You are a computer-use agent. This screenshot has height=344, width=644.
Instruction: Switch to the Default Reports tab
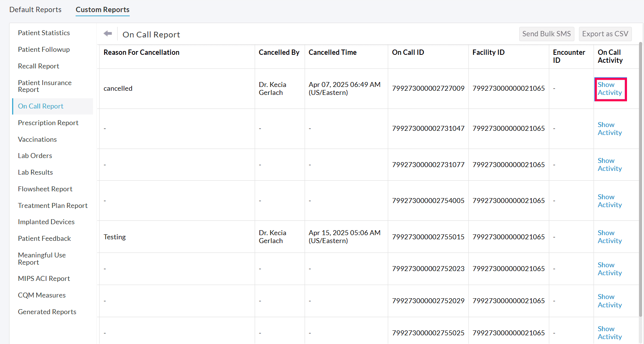click(x=35, y=9)
